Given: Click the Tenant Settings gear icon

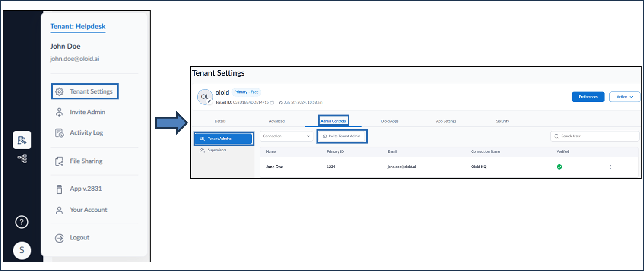Looking at the screenshot, I should tap(60, 92).
